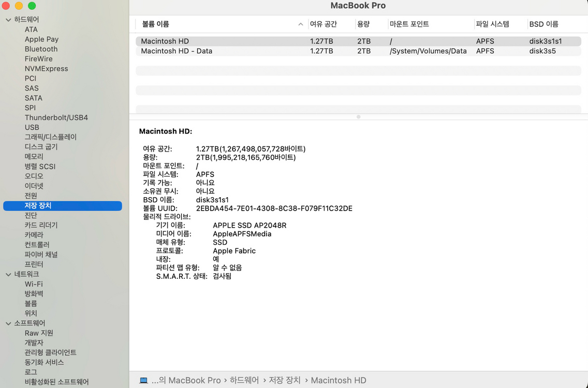Click 저장 장치 in the breadcrumb path
588x388 pixels.
click(x=285, y=380)
